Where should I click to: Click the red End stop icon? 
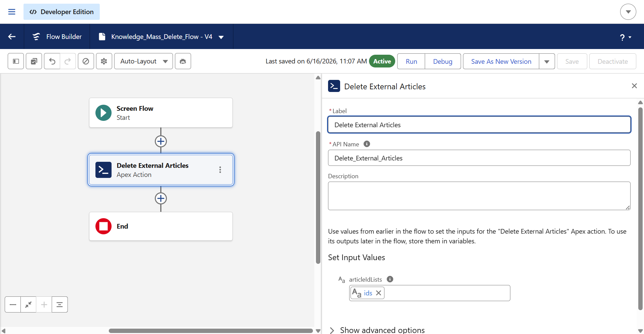click(103, 226)
